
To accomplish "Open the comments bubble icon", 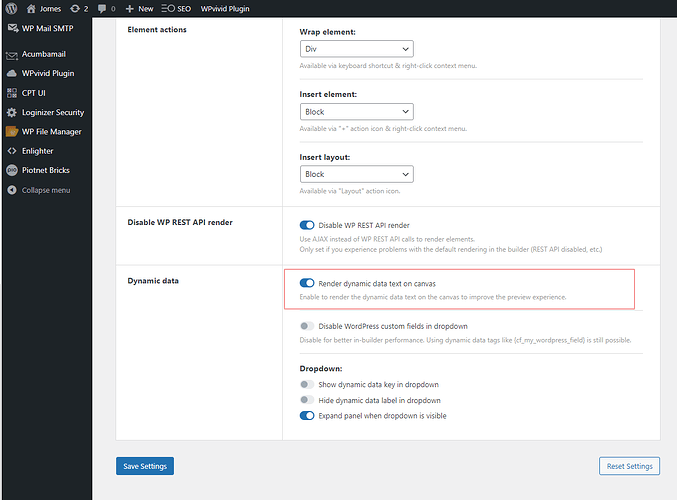I will click(x=102, y=9).
